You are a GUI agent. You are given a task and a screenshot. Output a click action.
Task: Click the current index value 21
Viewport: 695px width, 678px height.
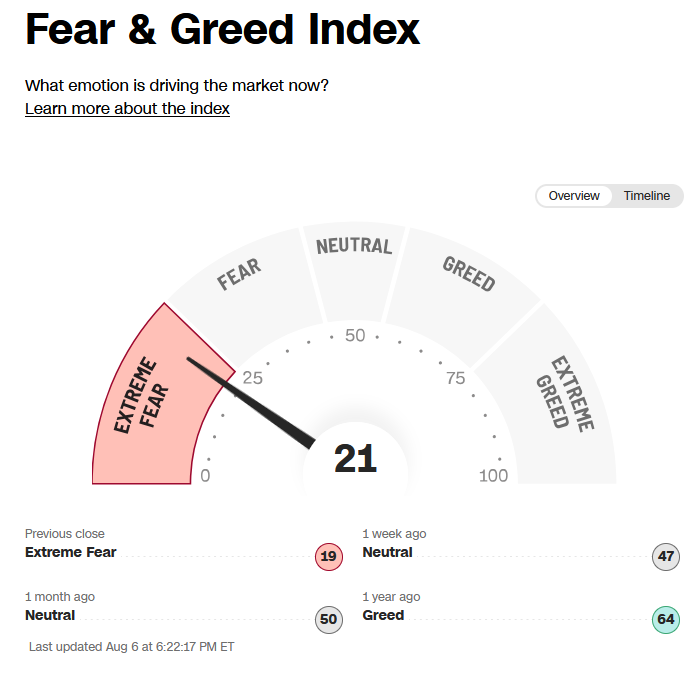click(x=355, y=459)
